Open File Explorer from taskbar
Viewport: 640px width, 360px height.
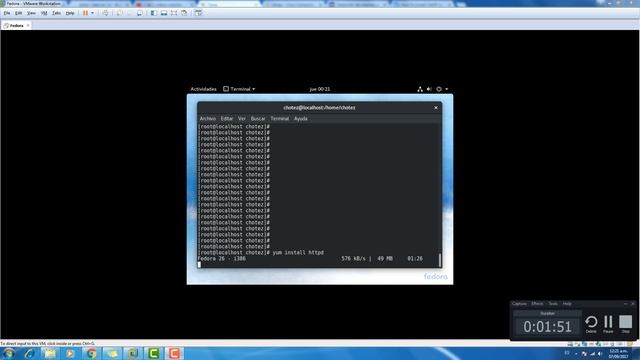coord(50,353)
